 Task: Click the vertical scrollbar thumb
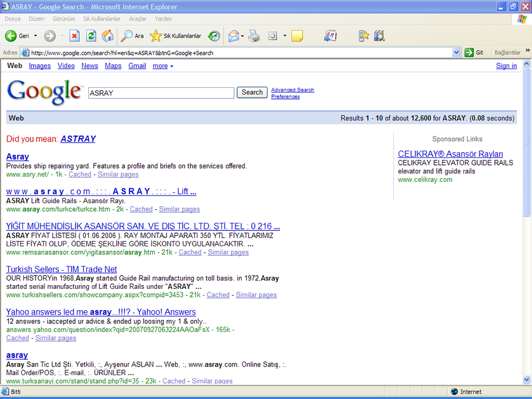526,142
